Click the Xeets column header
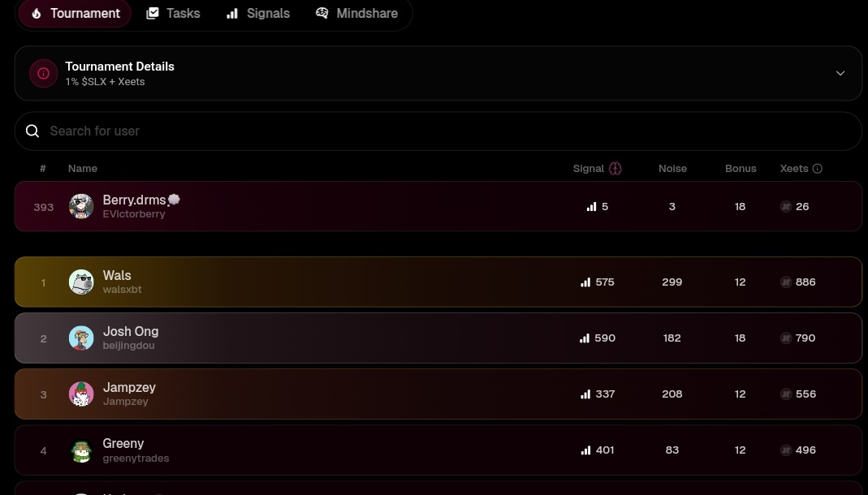Image resolution: width=868 pixels, height=495 pixels. click(x=794, y=169)
